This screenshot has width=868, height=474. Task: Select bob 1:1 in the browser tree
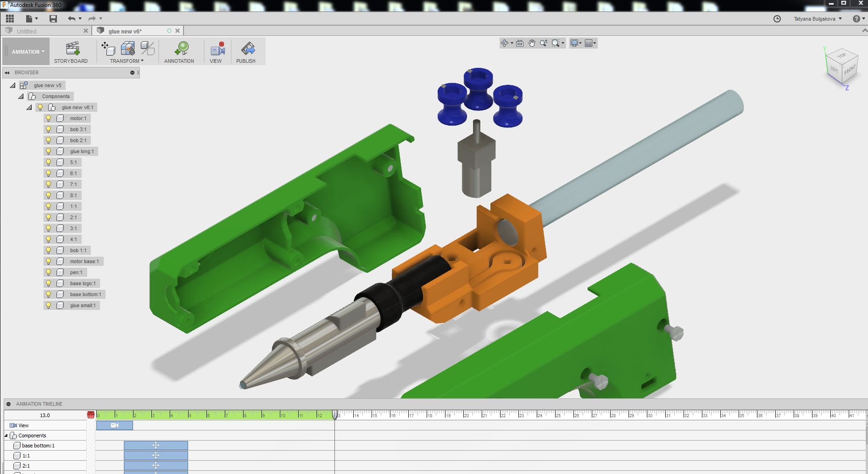click(78, 250)
